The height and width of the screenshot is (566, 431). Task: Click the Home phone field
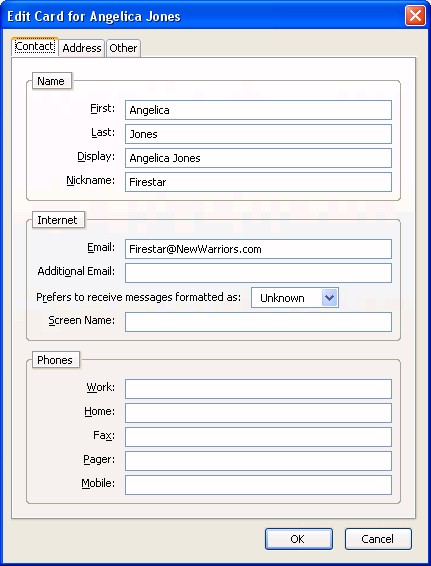(x=258, y=413)
